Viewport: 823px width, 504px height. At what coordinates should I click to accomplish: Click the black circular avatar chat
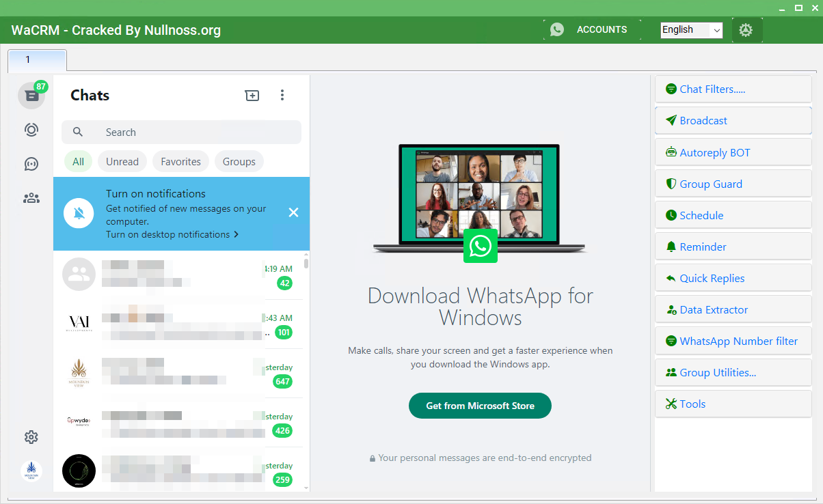[x=79, y=471]
